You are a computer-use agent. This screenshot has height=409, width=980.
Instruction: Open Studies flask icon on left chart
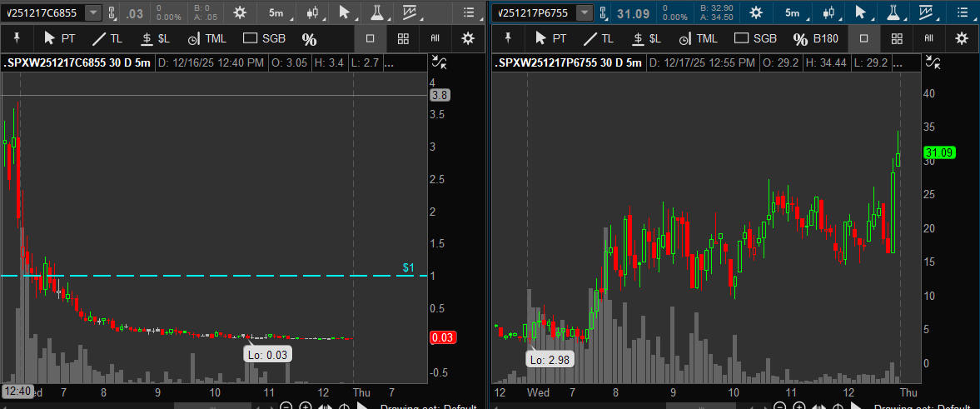coord(377,12)
